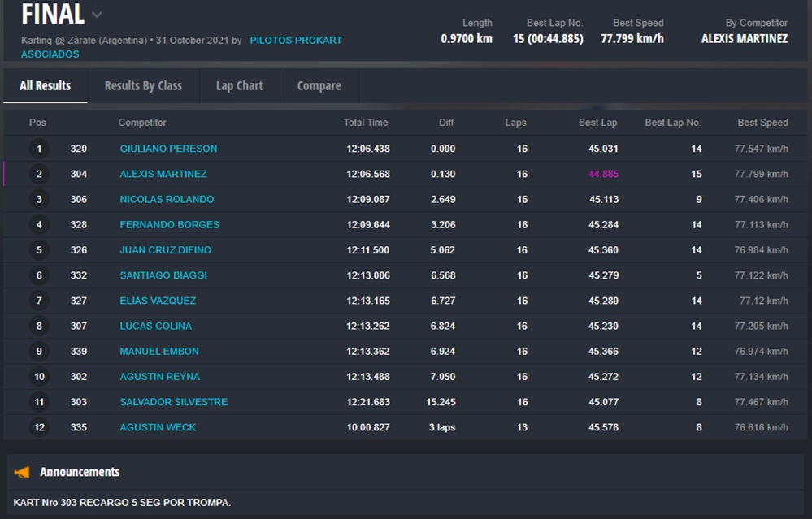Switch to Results By Class tab
Screen dimensions: 812x519
(x=143, y=85)
